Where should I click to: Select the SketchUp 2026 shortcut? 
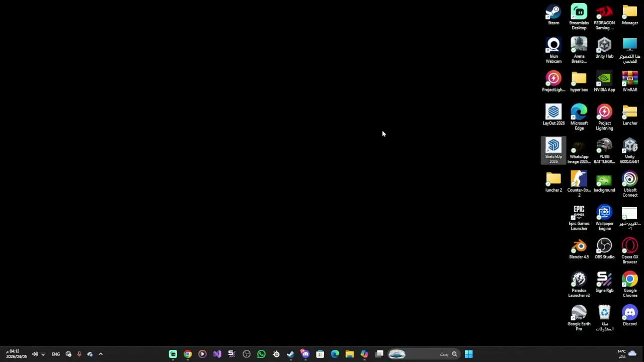coord(553,150)
